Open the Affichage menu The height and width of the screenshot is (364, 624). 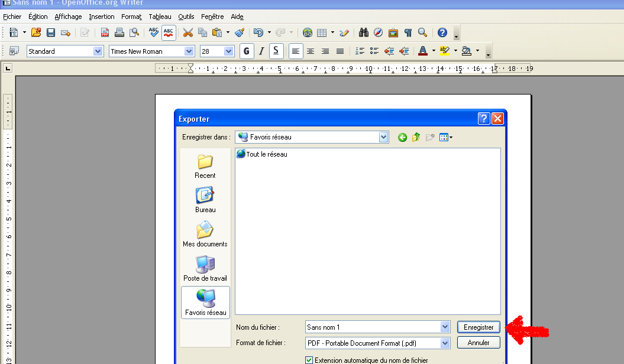click(x=68, y=17)
